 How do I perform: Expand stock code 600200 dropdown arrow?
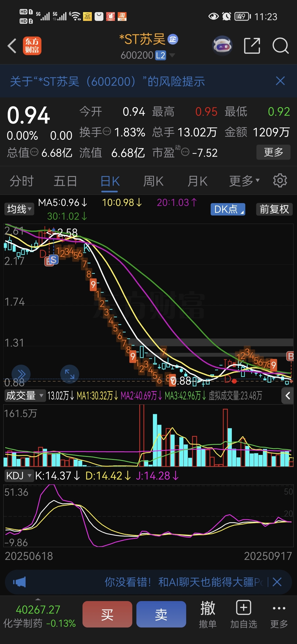172,55
